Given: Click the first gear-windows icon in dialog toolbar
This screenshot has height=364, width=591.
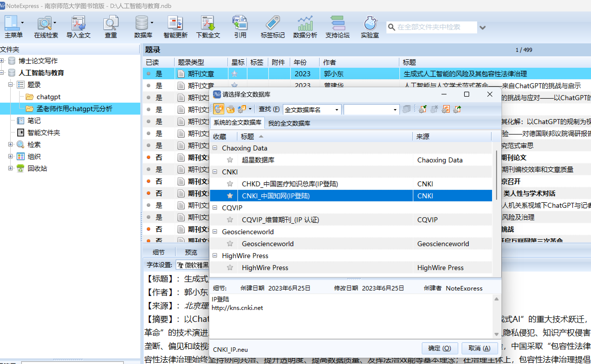Looking at the screenshot, I should pos(219,109).
